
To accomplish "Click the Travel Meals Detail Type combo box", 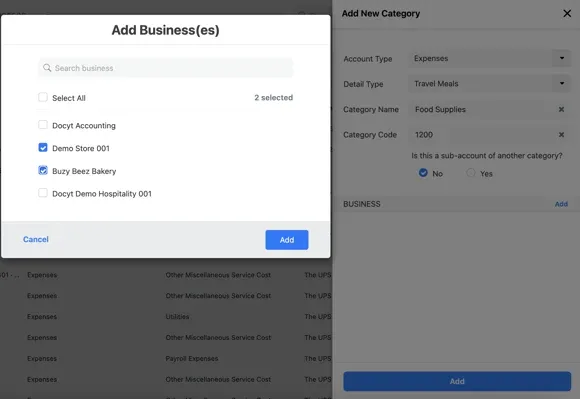I will 489,84.
